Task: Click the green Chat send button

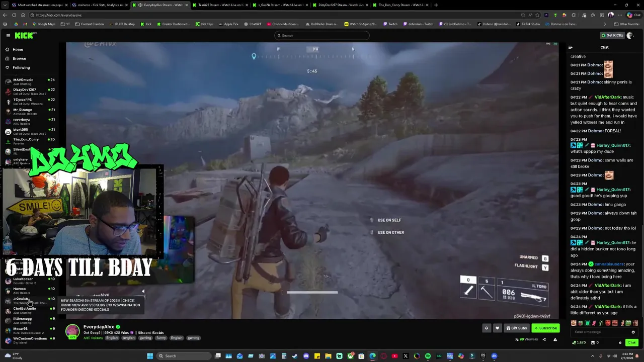Action: point(631,342)
